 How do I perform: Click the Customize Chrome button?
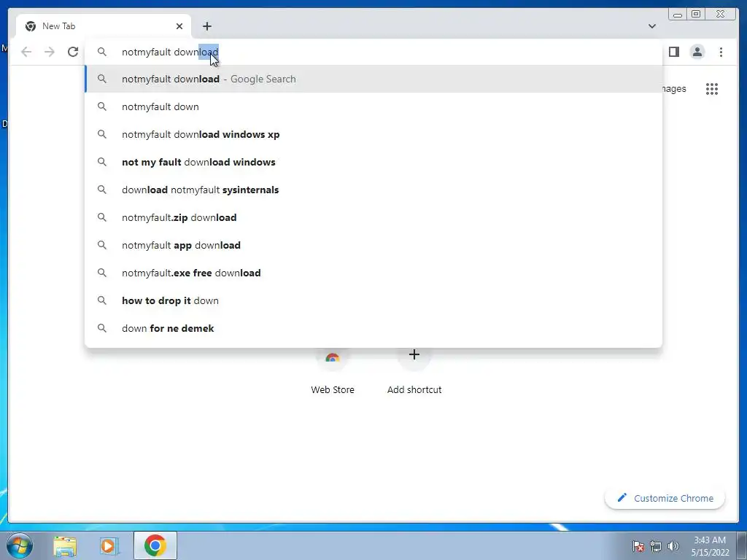(x=665, y=498)
